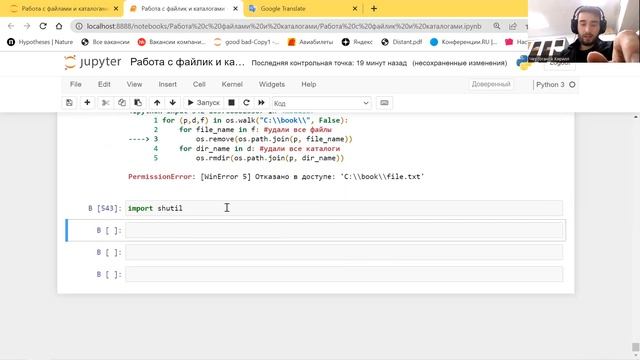
Task: Close the Google Translate tab
Action: click(x=355, y=9)
